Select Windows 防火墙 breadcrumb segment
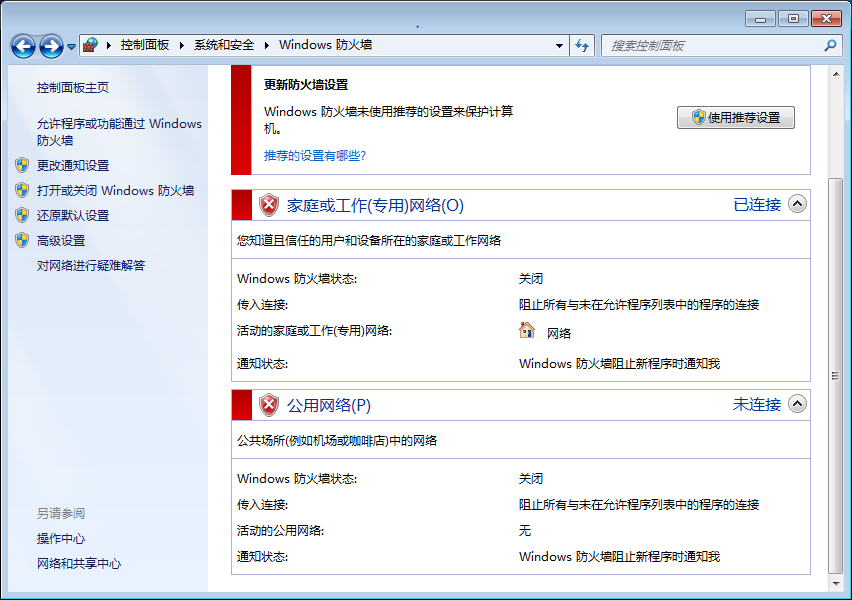 coord(325,45)
